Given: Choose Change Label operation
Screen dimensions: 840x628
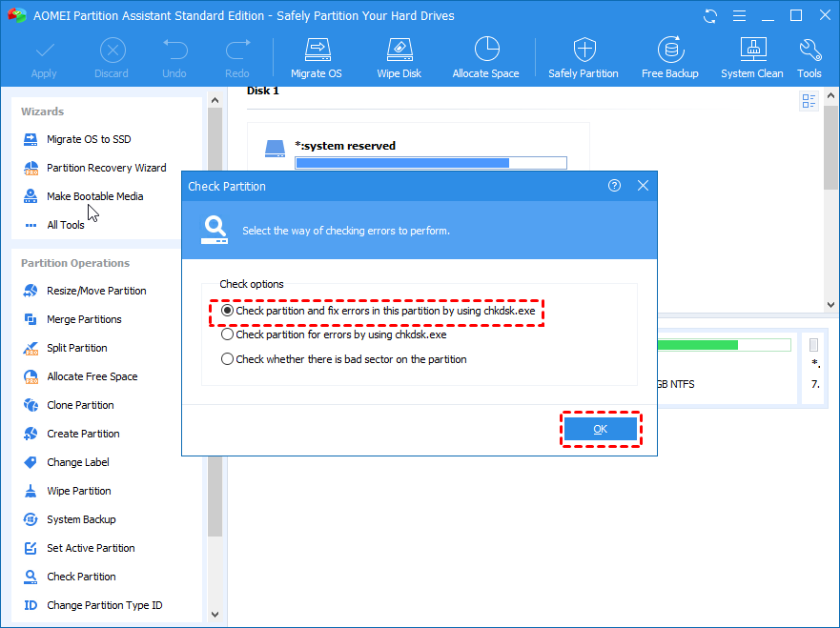Looking at the screenshot, I should (x=67, y=462).
